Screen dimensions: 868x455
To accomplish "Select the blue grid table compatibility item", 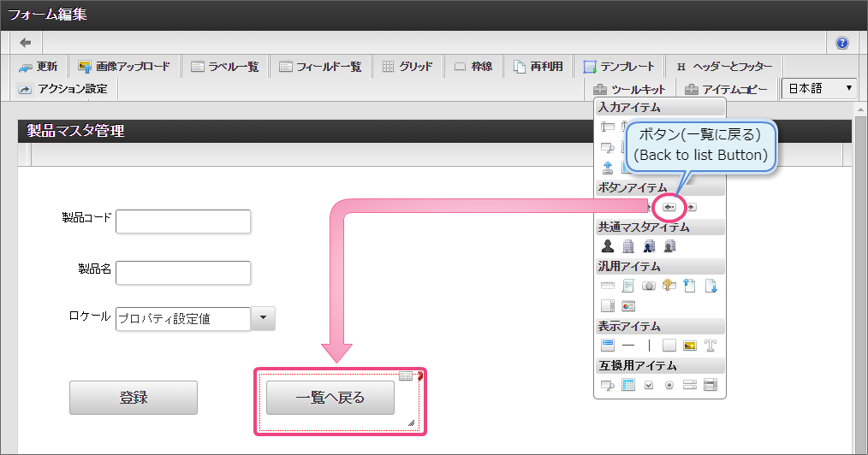I will [x=628, y=385].
